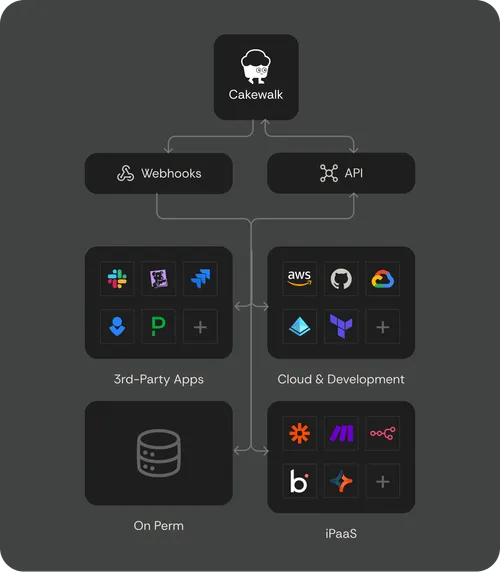500x572 pixels.
Task: Click the Opsgenie blue person icon
Action: click(117, 326)
